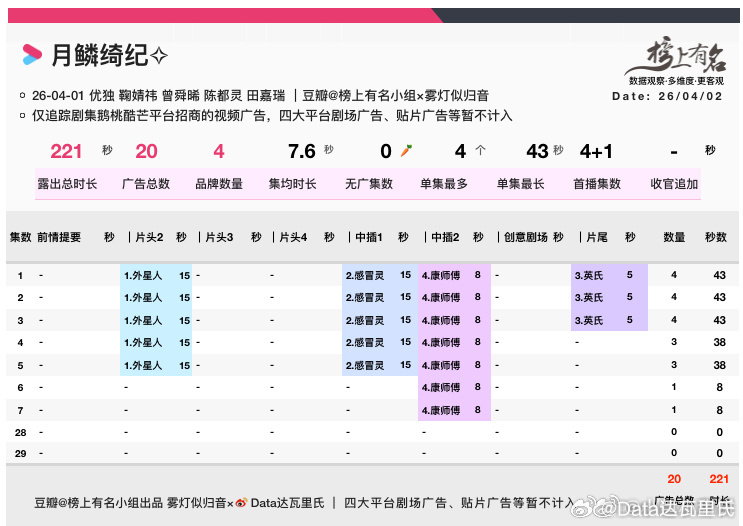743x526 pixels.
Task: Click 2.感冒灵 in episode 3 row
Action: [x=365, y=320]
